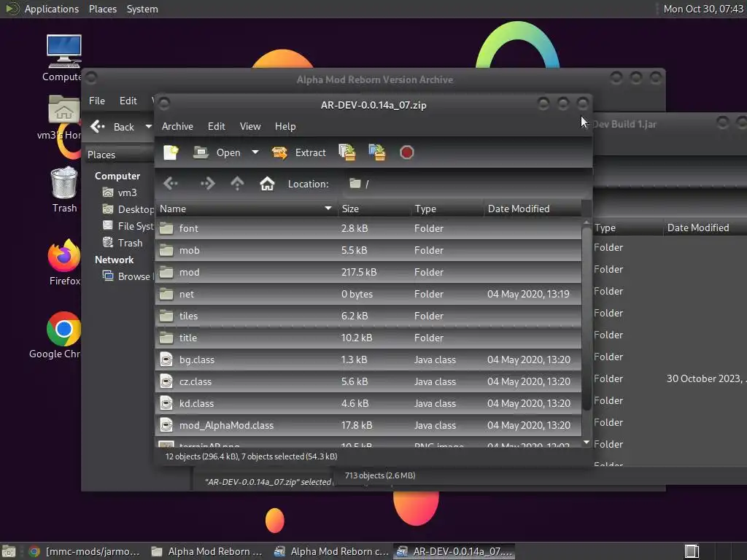Sort by the Size column header
The width and height of the screenshot is (747, 560).
point(374,209)
